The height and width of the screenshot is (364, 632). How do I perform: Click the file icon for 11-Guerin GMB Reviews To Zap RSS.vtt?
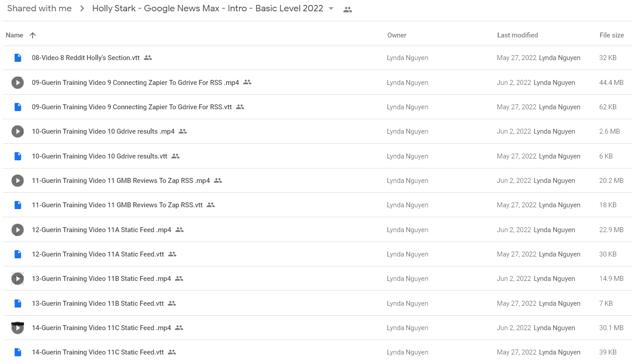[x=18, y=205]
